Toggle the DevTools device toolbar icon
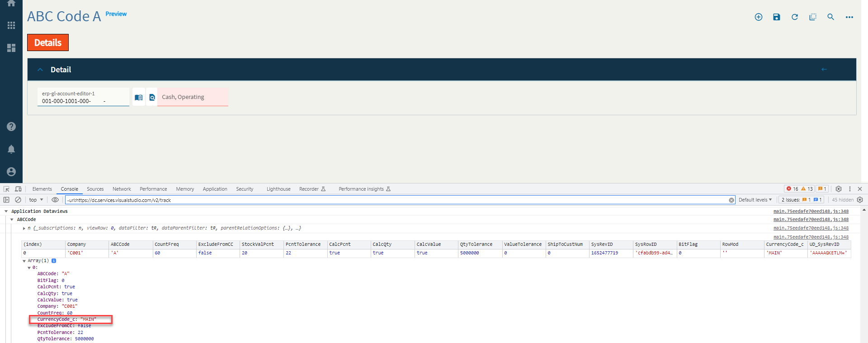This screenshot has height=343, width=868. click(x=18, y=189)
